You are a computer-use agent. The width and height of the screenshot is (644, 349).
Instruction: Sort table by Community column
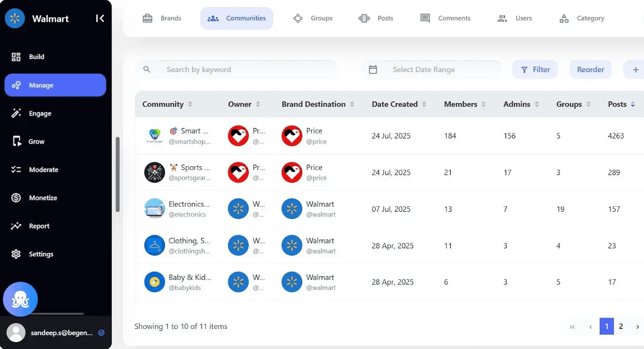[x=190, y=104]
